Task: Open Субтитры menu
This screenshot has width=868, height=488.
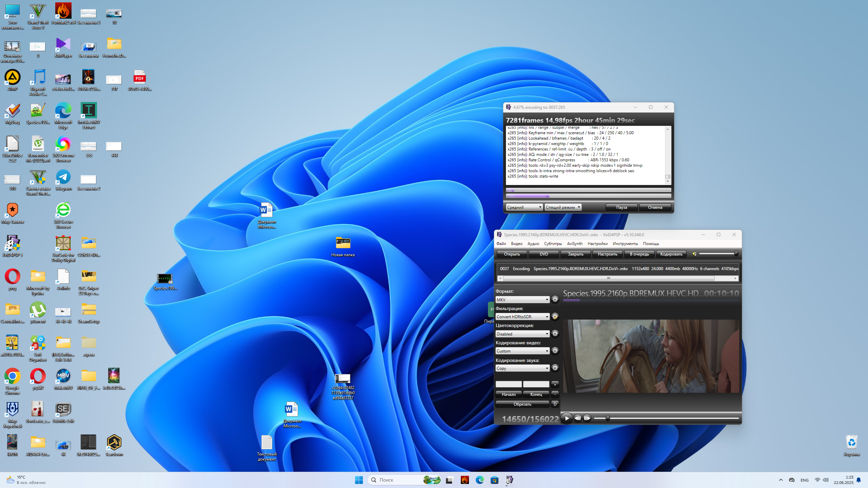Action: [553, 243]
